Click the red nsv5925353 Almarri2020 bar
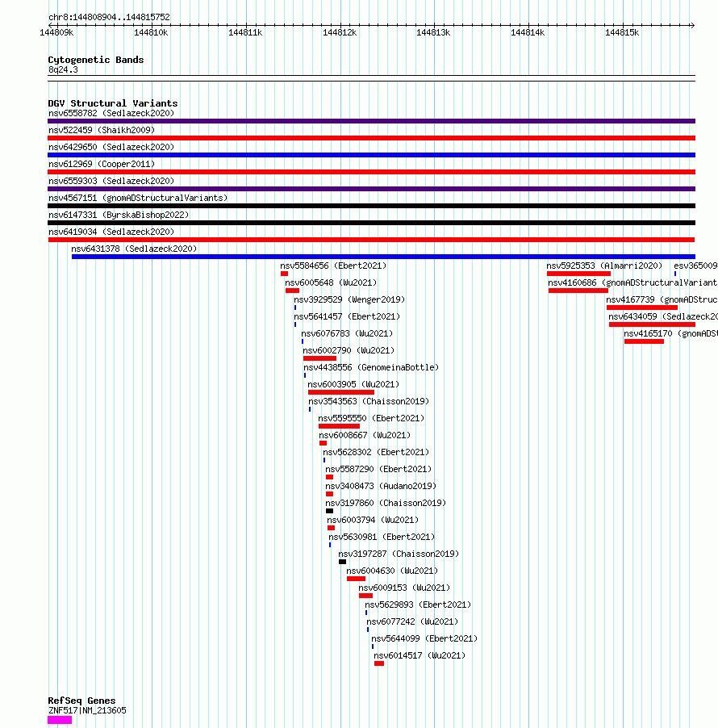Viewport: 718px width, 728px height. point(578,274)
